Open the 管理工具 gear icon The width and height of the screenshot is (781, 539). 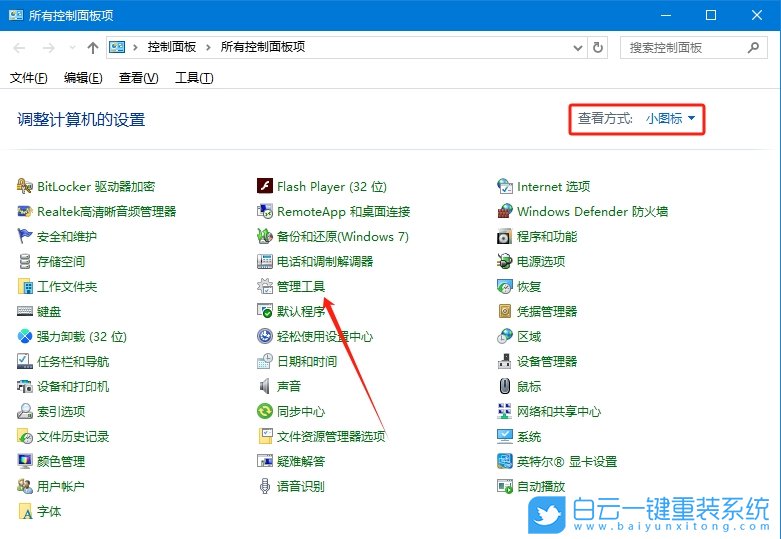264,286
